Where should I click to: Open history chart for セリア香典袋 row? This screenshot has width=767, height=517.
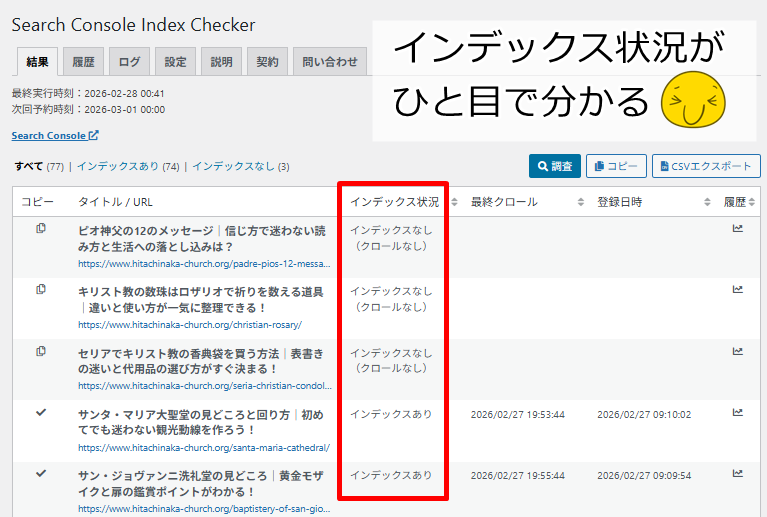[737, 351]
